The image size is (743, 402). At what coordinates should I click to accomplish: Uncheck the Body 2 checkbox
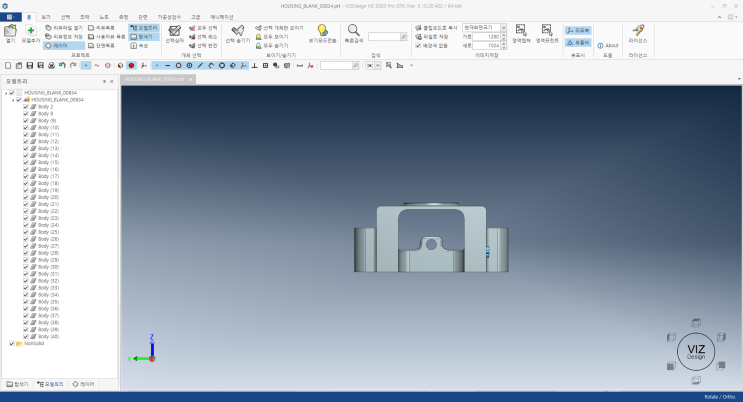point(26,107)
